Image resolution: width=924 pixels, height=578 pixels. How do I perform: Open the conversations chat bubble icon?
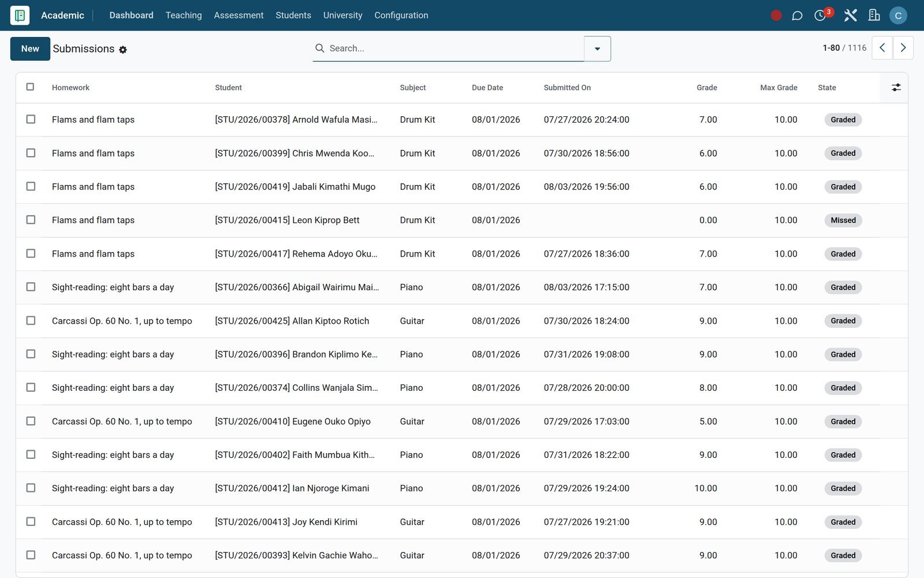[x=797, y=16]
